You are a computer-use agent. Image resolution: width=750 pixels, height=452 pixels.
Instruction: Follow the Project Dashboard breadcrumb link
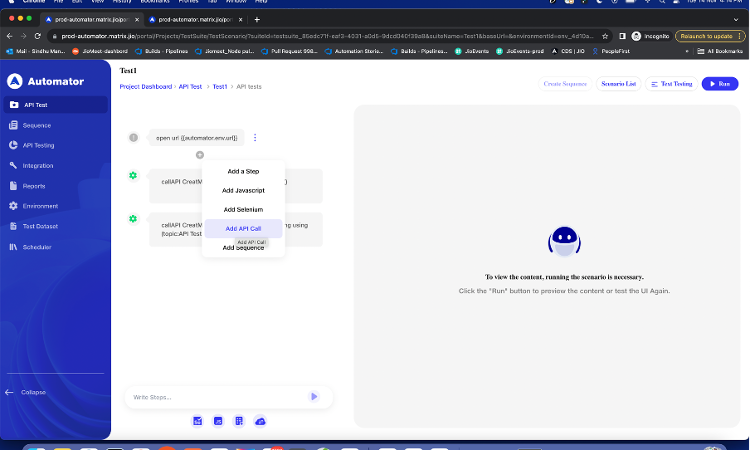point(145,87)
